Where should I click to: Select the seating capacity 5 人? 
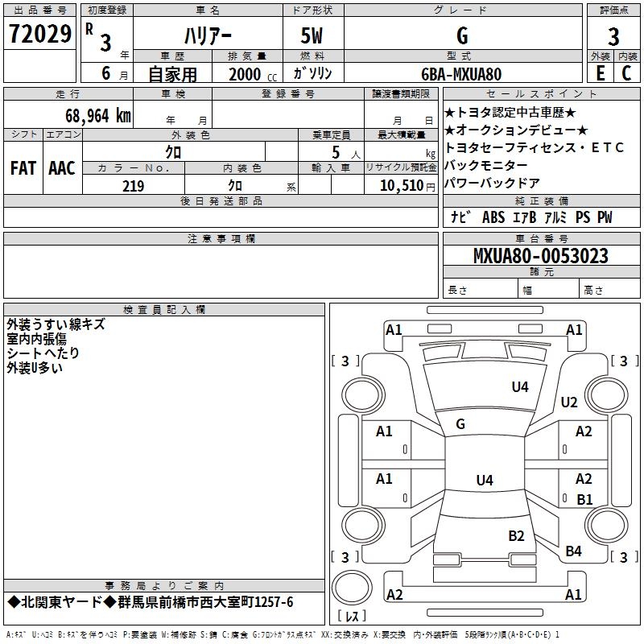(346, 153)
